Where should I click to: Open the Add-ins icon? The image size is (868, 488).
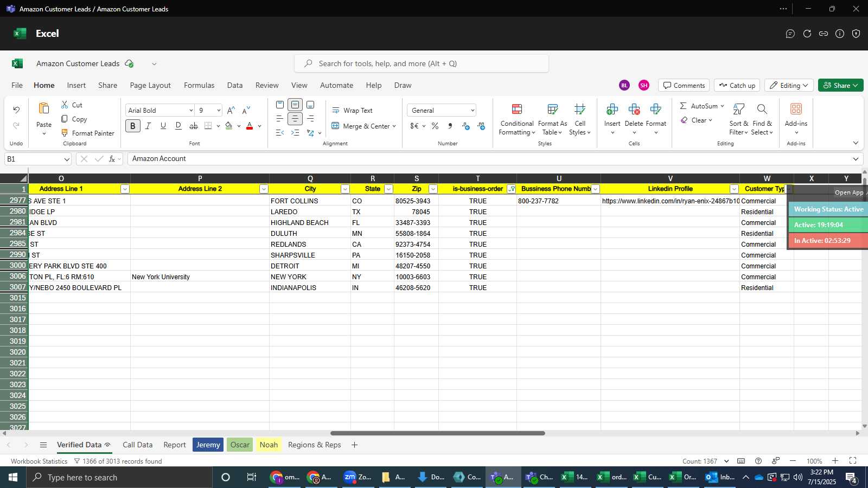tap(796, 109)
